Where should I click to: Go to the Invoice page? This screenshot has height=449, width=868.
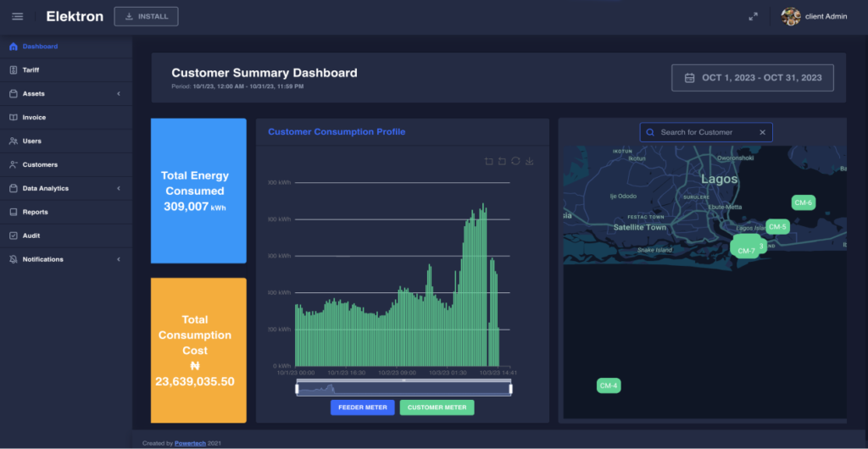click(x=34, y=118)
